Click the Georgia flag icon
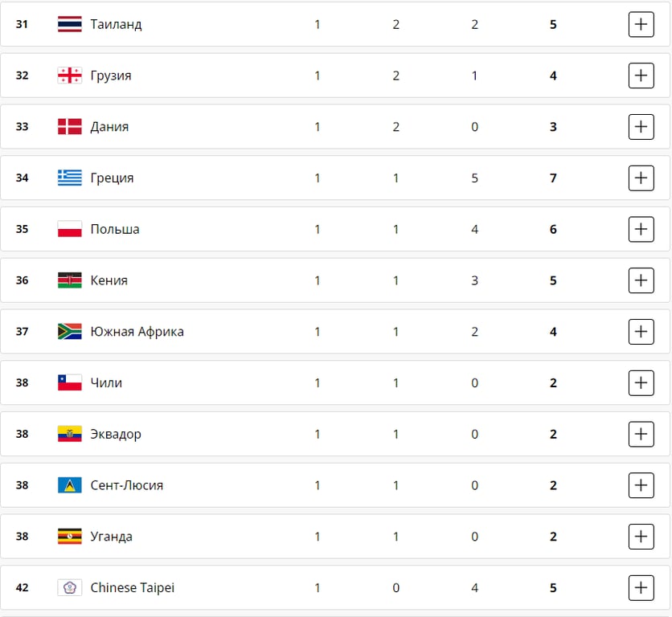 click(70, 76)
